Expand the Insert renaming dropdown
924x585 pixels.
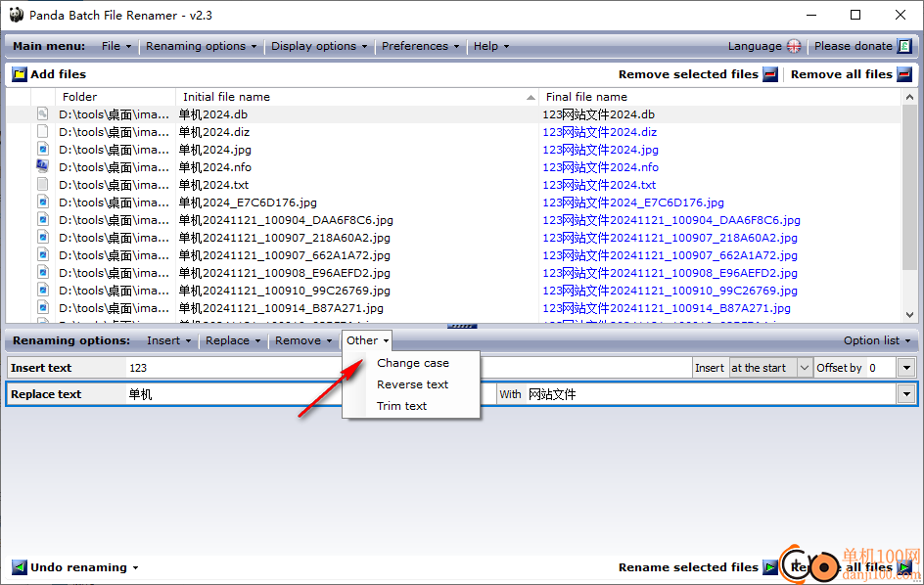pos(168,340)
